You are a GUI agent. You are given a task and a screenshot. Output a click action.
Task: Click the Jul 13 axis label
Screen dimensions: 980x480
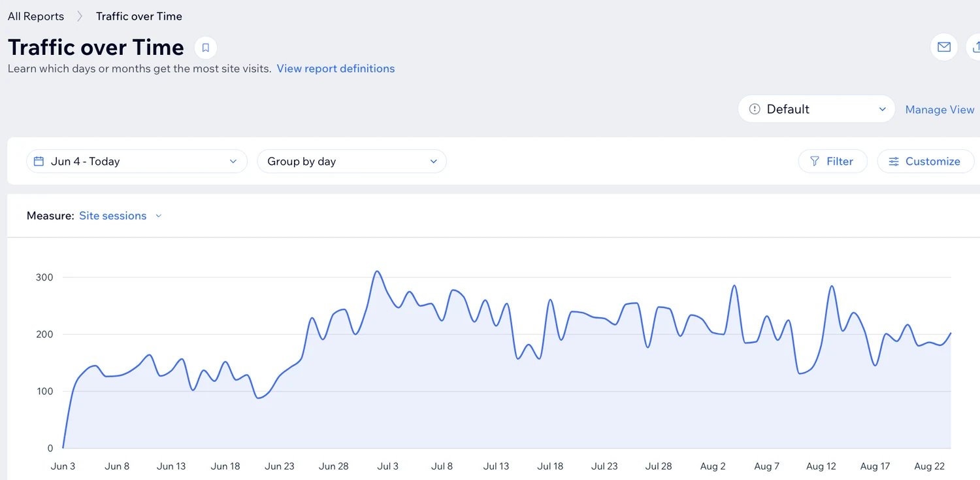(496, 466)
